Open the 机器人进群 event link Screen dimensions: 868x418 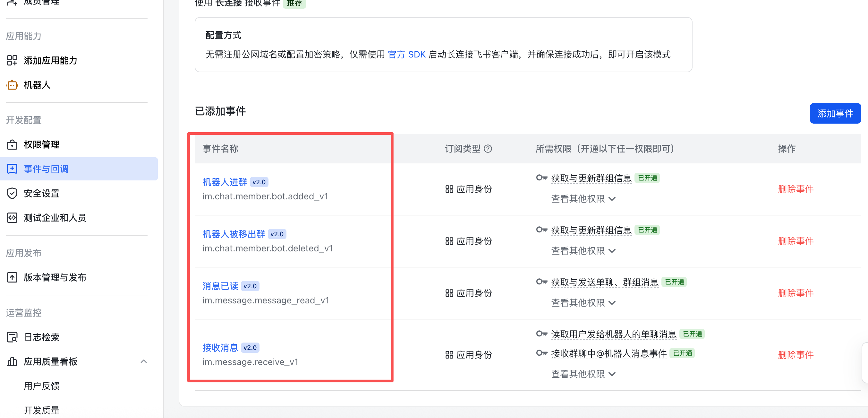pos(225,182)
